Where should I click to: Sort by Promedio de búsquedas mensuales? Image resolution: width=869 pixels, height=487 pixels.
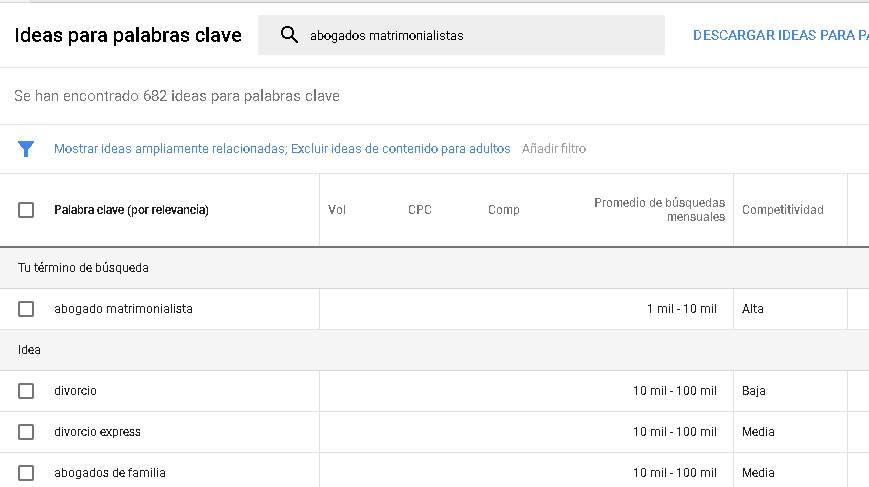[660, 209]
